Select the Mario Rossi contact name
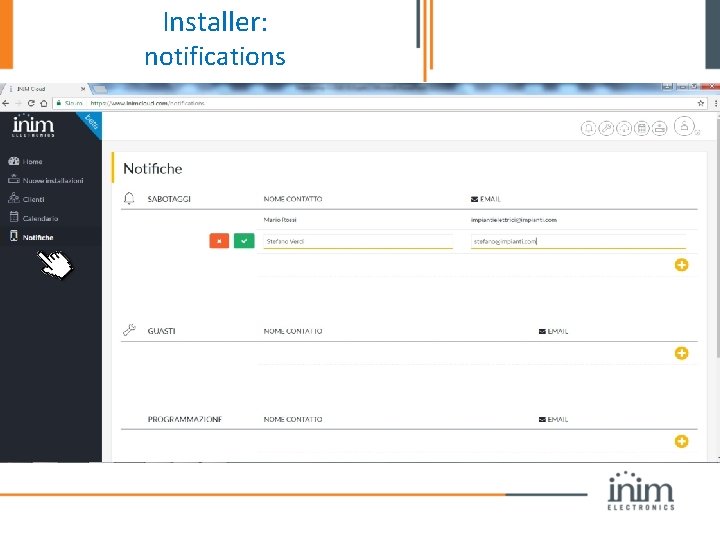 pos(280,220)
